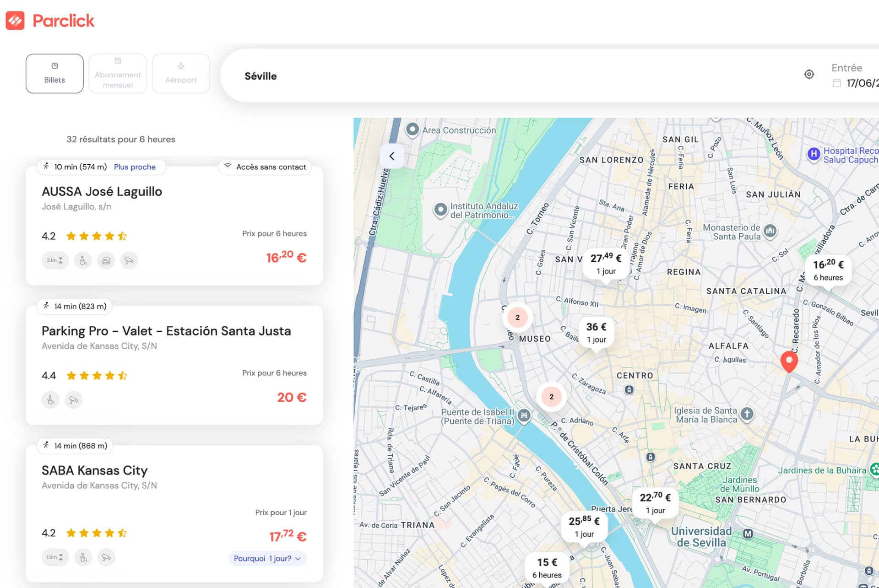
Task: Collapse the map with the back chevron
Action: [x=392, y=156]
